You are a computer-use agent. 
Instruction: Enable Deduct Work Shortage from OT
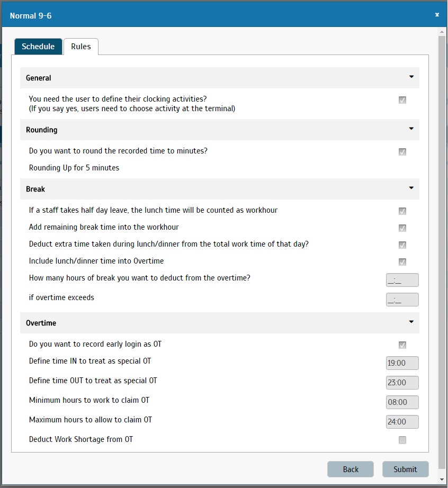click(402, 440)
